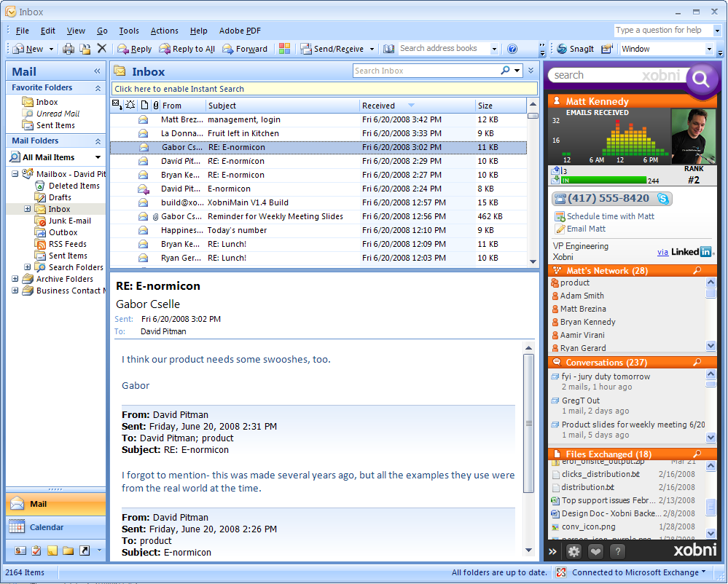The height and width of the screenshot is (584, 728).
Task: Expand the Search Folders tree node
Action: click(x=28, y=267)
